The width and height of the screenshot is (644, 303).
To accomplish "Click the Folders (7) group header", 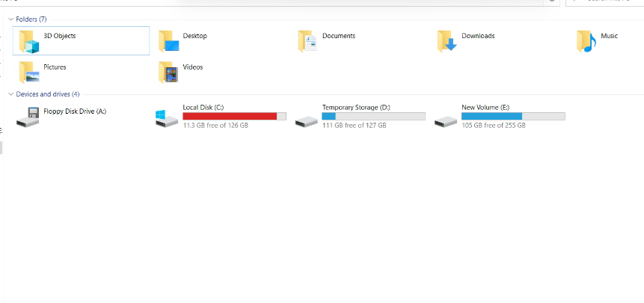I will [31, 19].
